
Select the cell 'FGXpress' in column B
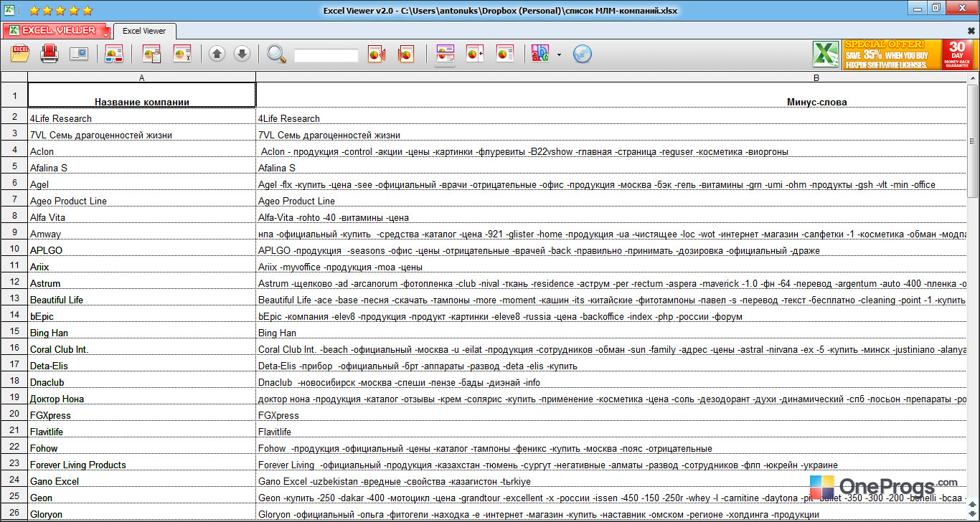point(611,414)
